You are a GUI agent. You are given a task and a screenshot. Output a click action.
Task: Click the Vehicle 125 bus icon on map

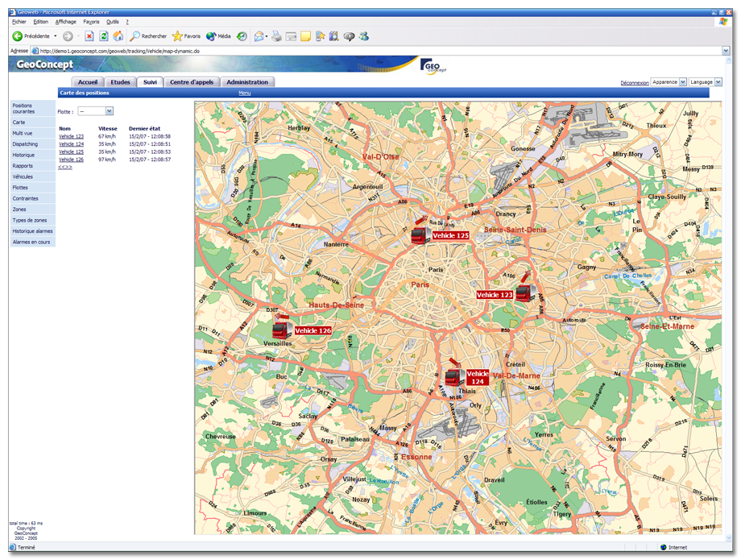[x=420, y=234]
